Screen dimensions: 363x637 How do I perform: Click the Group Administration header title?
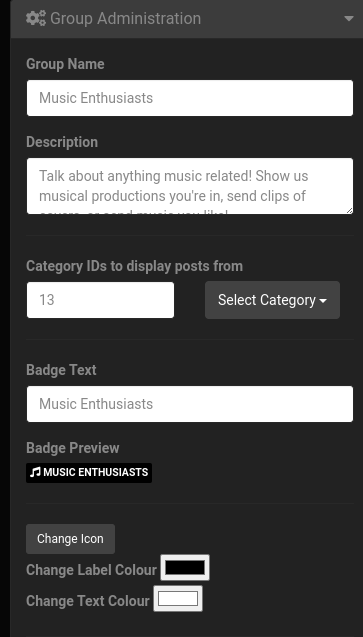[x=125, y=19]
